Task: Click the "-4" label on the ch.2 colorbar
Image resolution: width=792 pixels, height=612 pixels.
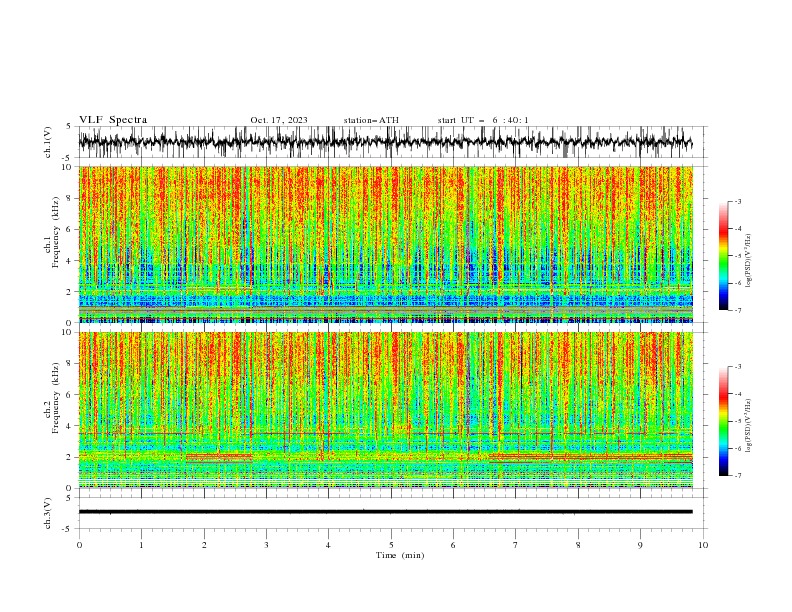Action: pos(738,394)
